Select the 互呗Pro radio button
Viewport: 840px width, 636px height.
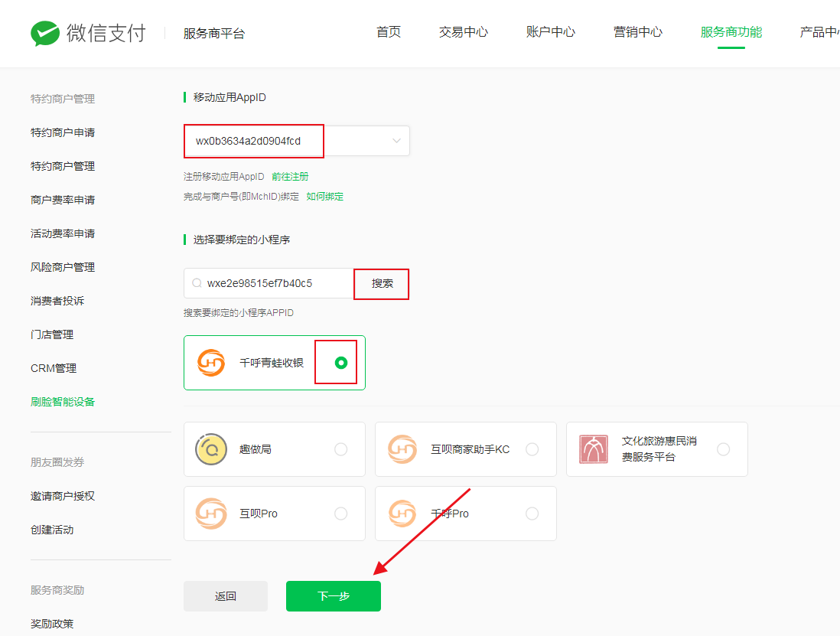[x=340, y=514]
